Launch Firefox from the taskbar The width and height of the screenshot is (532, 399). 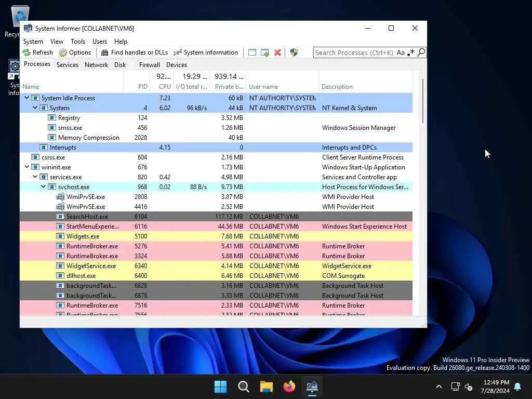coord(289,387)
